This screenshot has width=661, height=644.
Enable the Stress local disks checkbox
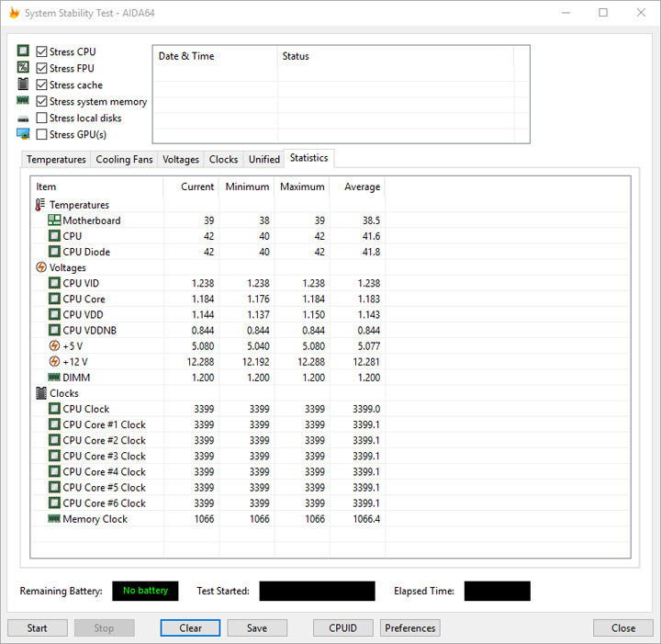tap(41, 118)
